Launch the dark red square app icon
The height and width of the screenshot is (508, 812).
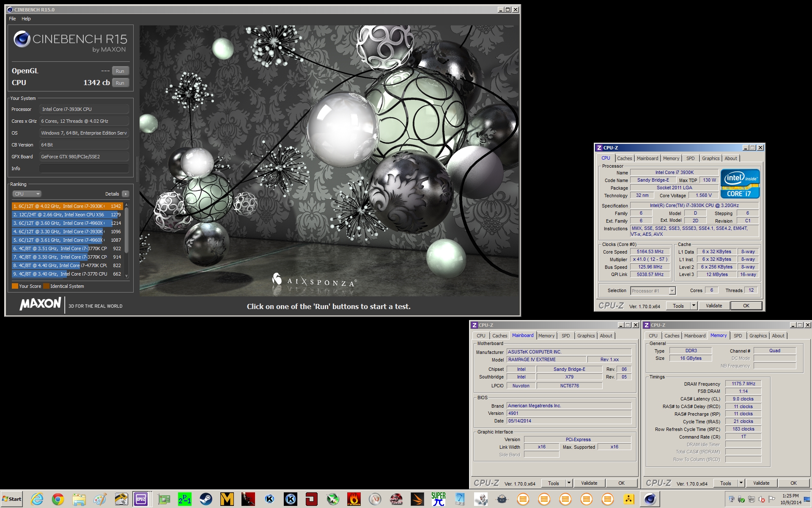coord(312,500)
